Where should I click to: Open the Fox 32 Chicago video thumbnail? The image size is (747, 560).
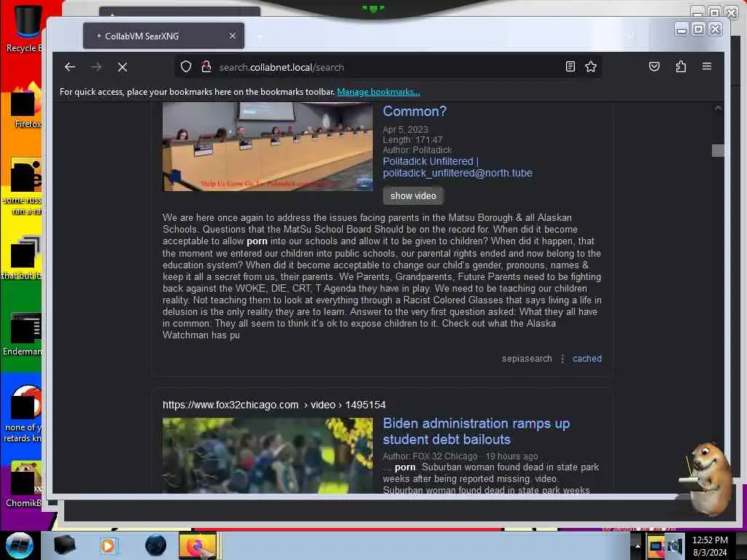point(268,456)
